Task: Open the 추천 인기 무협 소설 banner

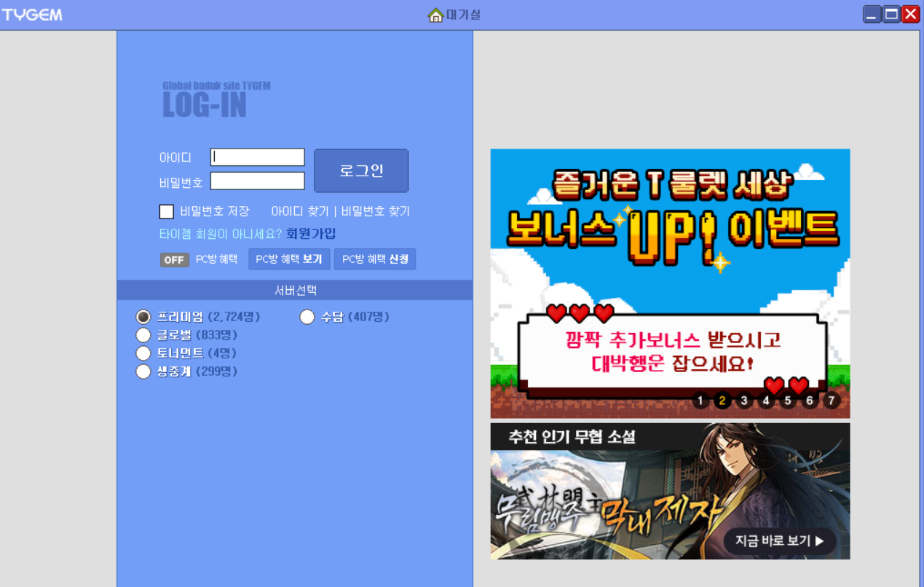Action: pos(670,491)
